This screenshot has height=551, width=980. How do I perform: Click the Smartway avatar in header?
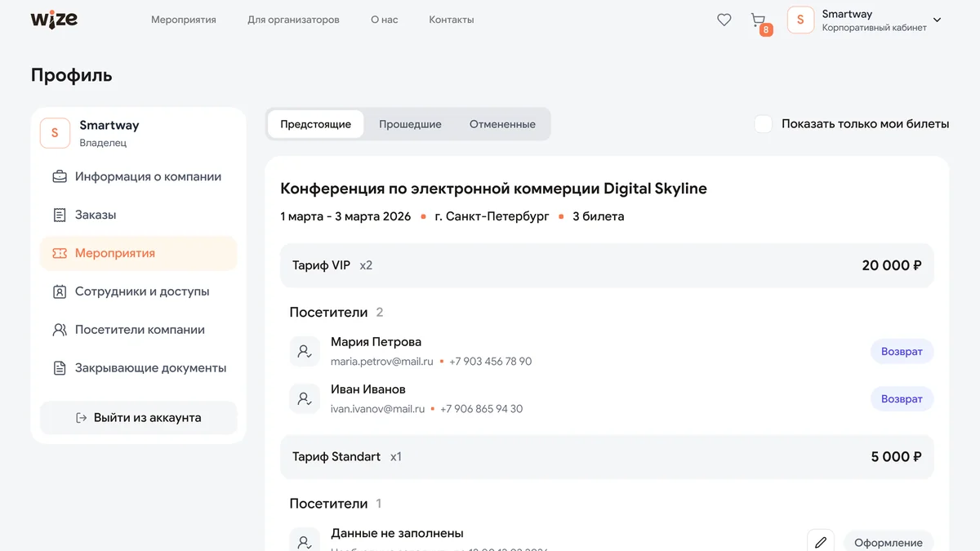(x=800, y=20)
